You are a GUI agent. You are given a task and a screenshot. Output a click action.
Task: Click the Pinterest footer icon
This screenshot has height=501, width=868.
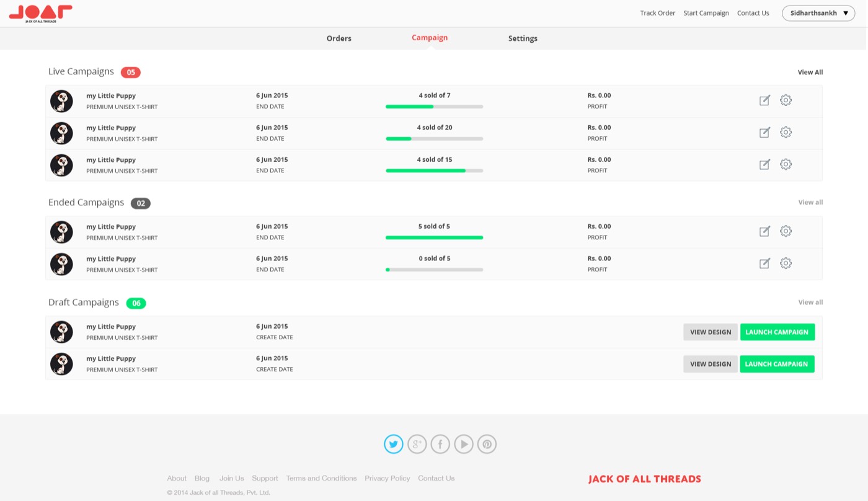[487, 444]
